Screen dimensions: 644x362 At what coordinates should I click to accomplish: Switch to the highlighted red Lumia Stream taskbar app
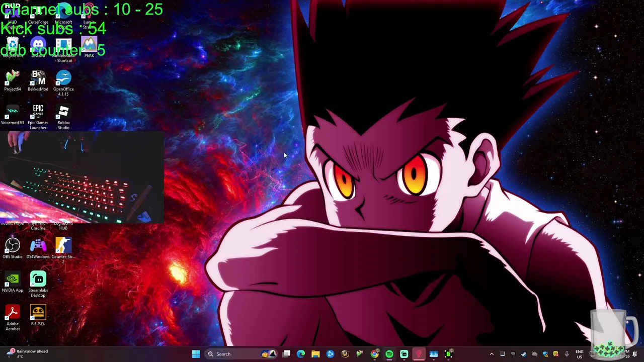419,354
